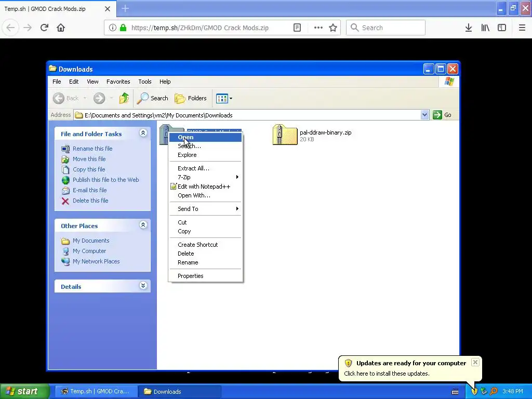Viewport: 532px width, 399px height.
Task: Expand the 7-Zip submenu
Action: 205,177
